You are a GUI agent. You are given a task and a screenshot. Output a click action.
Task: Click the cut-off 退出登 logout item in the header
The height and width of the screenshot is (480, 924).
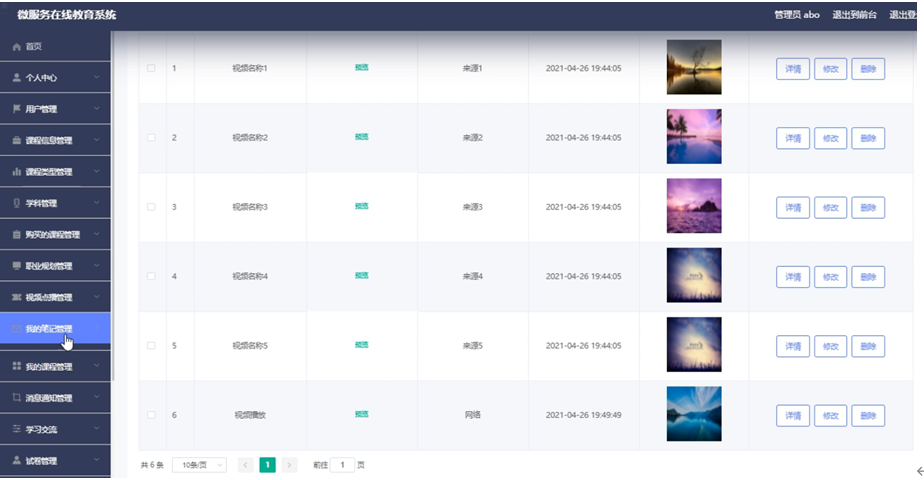click(x=903, y=15)
